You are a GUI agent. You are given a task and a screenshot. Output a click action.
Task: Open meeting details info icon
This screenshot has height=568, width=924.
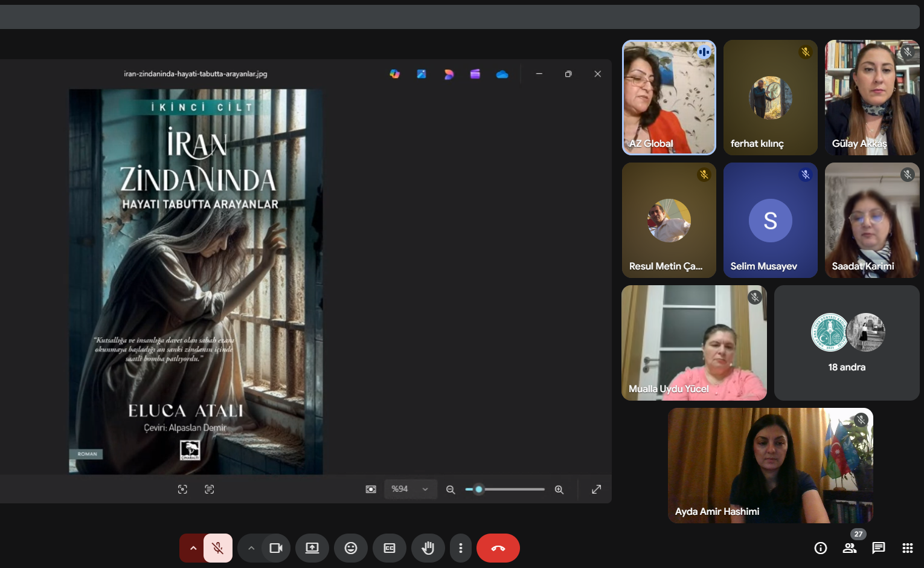(x=821, y=548)
